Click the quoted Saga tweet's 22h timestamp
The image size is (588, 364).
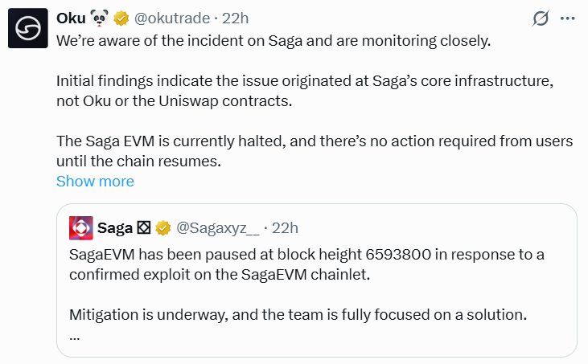[285, 228]
